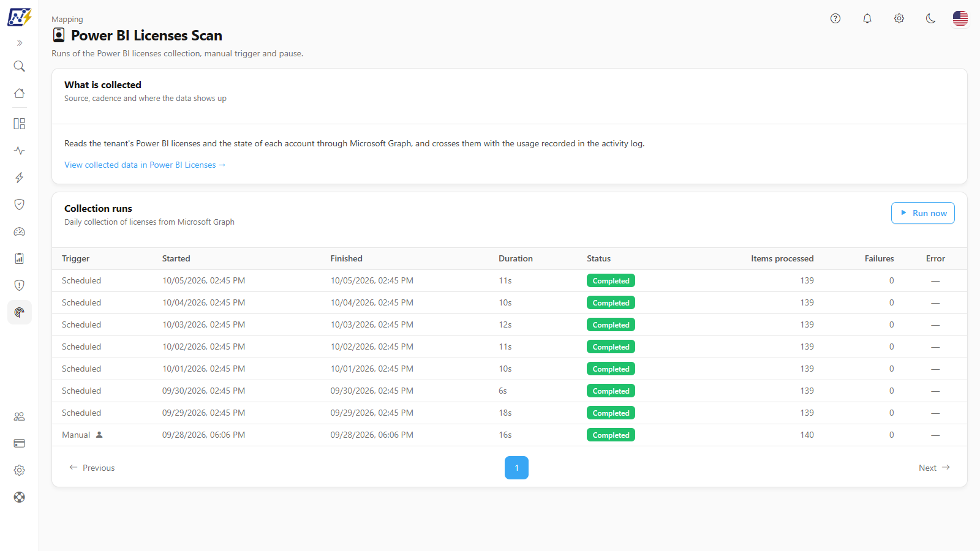Click Completed badge in 10/05/2026 row

(x=611, y=280)
